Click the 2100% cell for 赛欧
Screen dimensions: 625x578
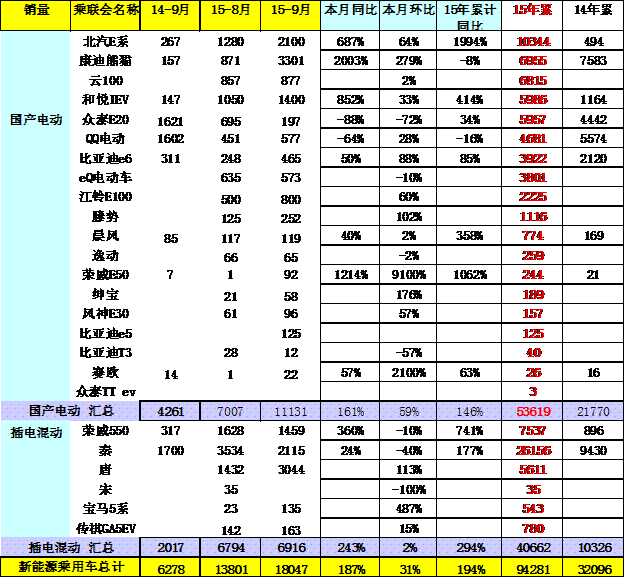click(x=409, y=373)
